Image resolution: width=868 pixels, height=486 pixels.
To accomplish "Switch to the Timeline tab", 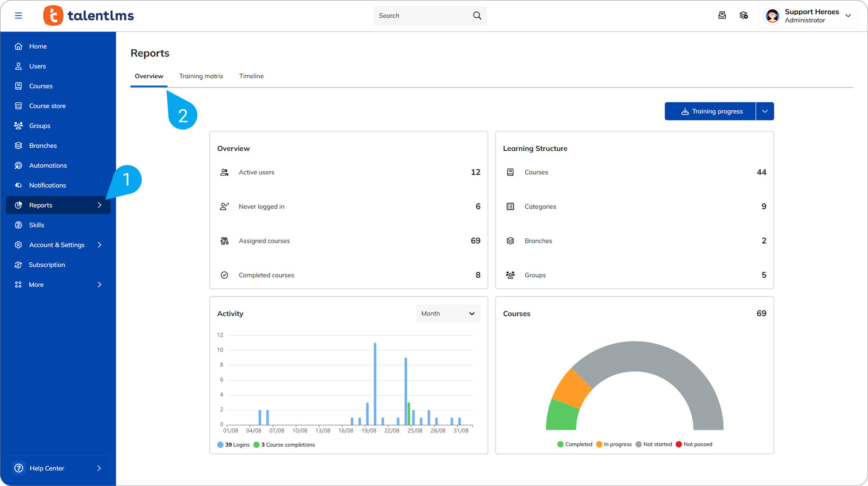I will tap(251, 76).
